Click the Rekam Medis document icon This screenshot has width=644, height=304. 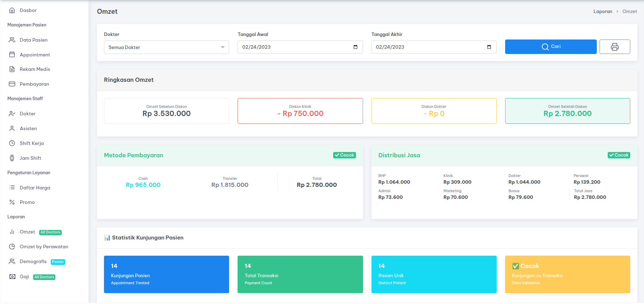tap(12, 69)
